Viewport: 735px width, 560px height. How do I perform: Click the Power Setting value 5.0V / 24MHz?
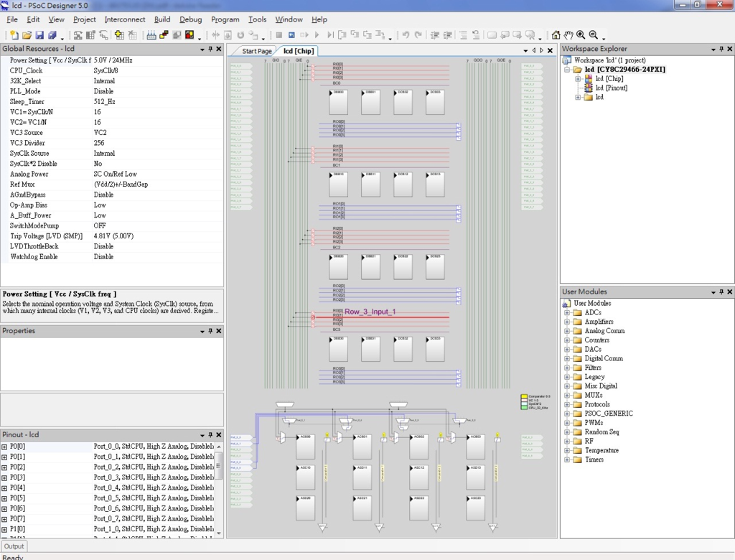tap(113, 60)
